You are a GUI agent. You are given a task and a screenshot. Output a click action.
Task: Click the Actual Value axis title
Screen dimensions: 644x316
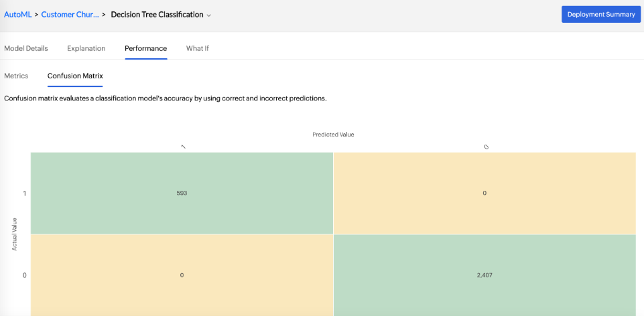point(14,234)
